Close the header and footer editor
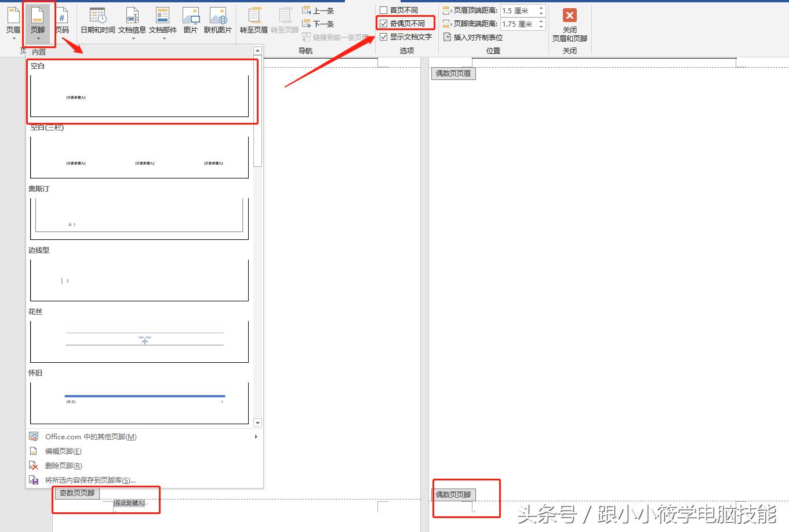This screenshot has width=789, height=532. [x=569, y=23]
